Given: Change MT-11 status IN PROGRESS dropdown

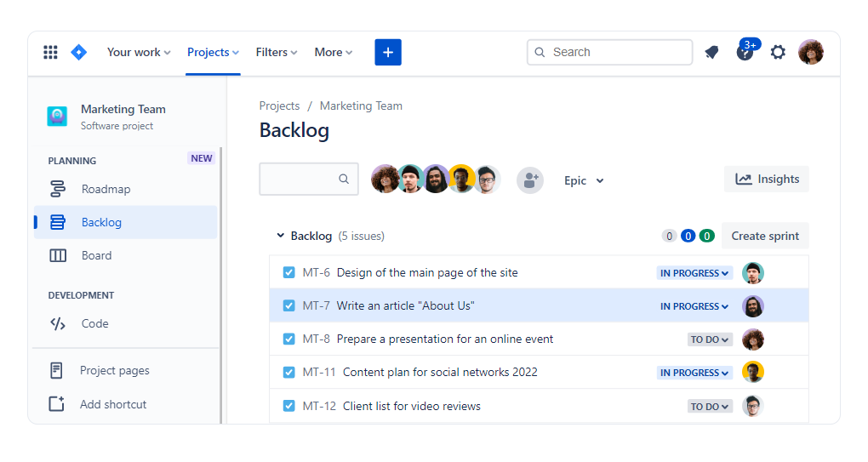Looking at the screenshot, I should coord(694,373).
